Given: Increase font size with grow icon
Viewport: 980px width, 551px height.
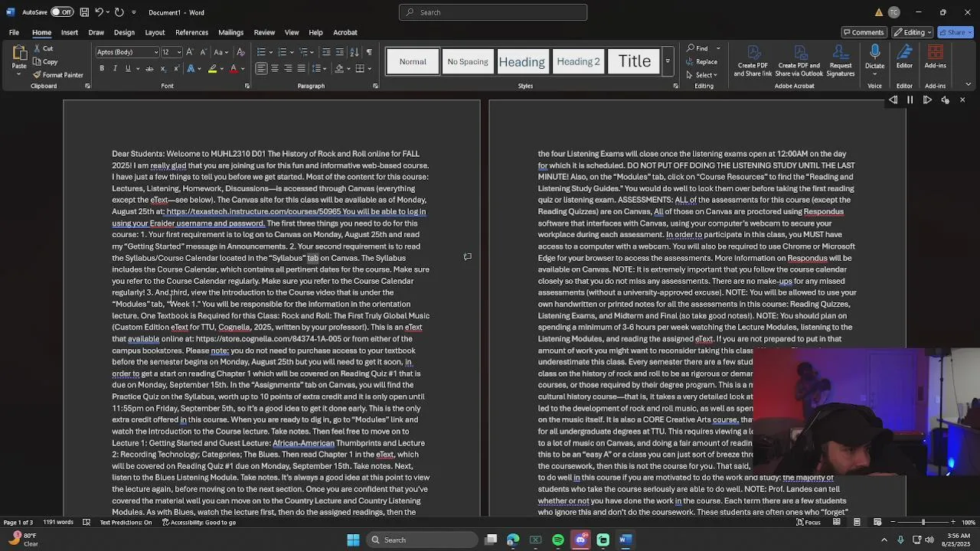Looking at the screenshot, I should coord(191,52).
